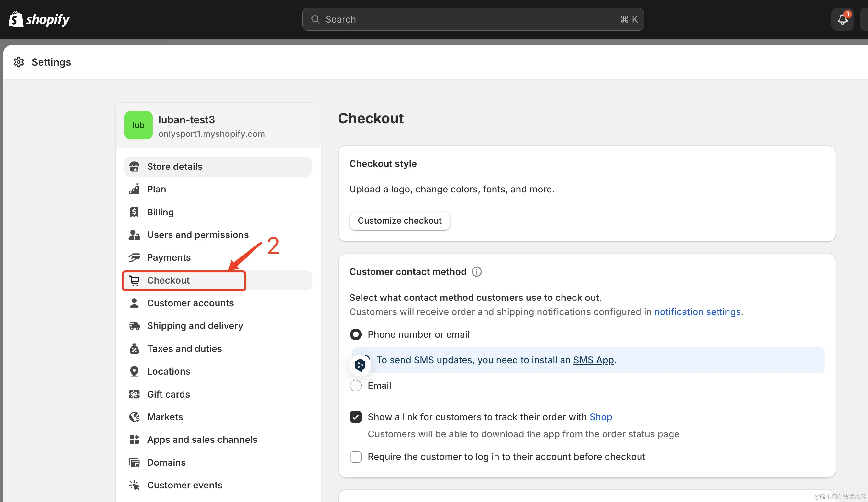Click the Locations pin icon
The width and height of the screenshot is (868, 502).
pyautogui.click(x=134, y=371)
